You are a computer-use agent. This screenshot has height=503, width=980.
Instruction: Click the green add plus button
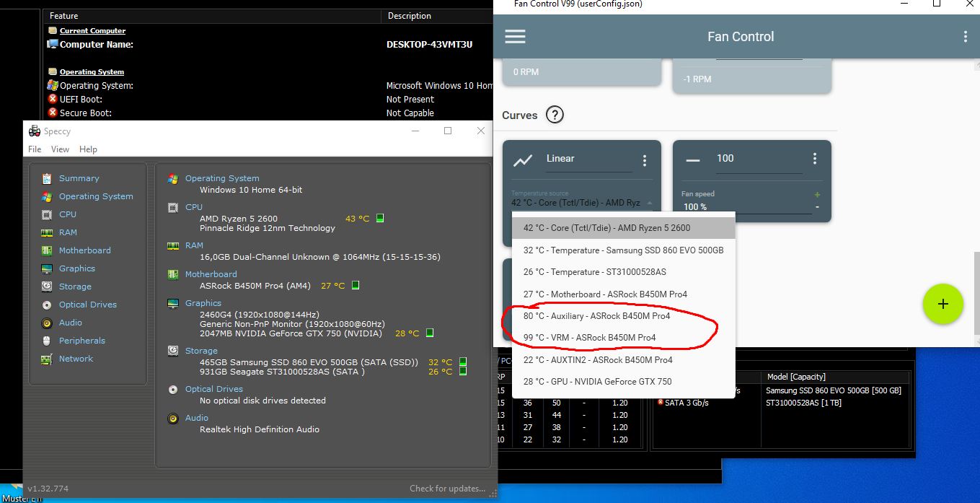point(943,304)
